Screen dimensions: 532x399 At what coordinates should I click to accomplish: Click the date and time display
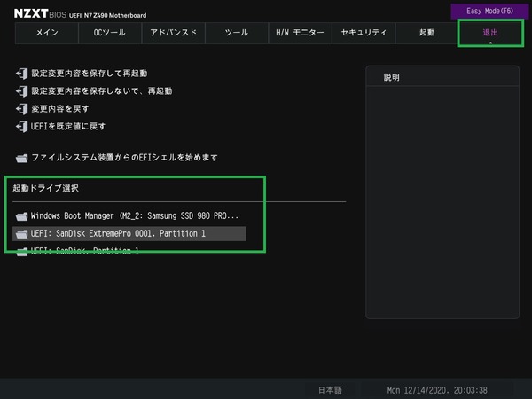click(437, 390)
